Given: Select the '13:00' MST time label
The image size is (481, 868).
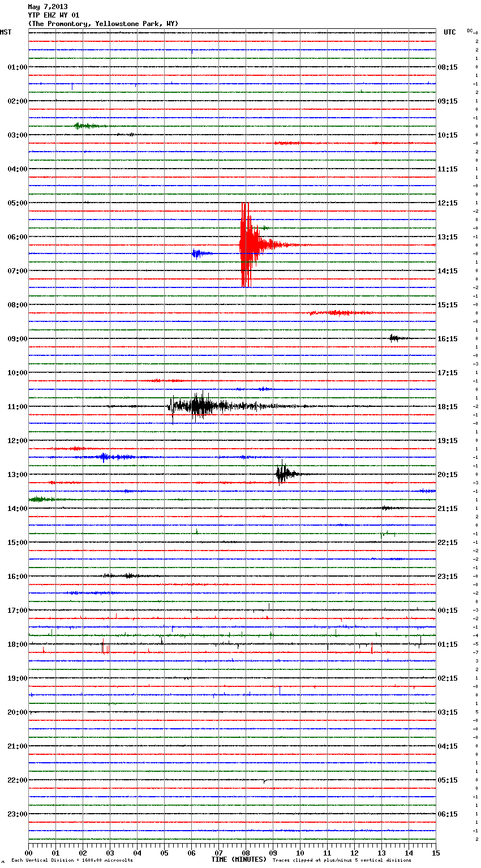Looking at the screenshot, I should [x=17, y=475].
